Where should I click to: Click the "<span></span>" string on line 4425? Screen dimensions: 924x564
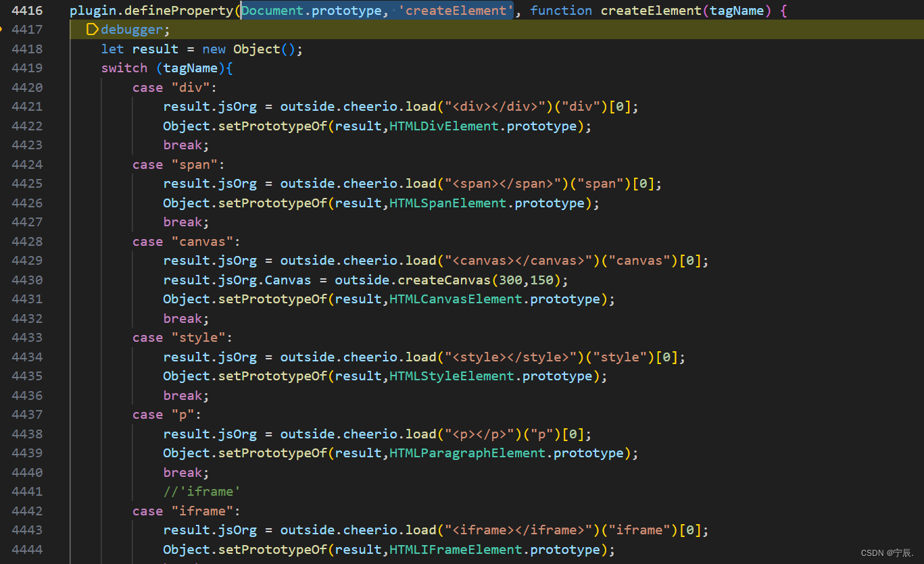pos(503,184)
